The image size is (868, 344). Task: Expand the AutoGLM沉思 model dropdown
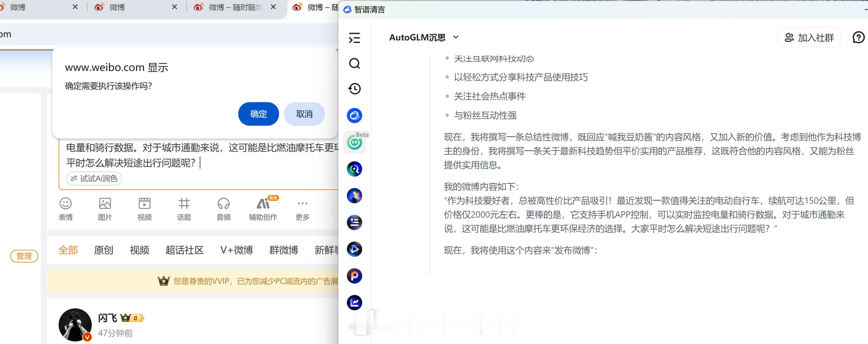tap(424, 37)
